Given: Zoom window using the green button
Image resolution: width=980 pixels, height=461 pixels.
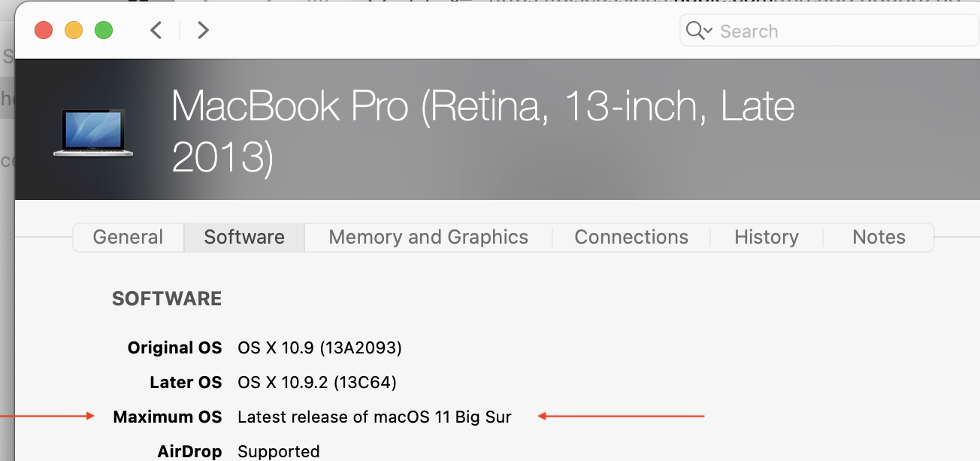Looking at the screenshot, I should click(x=104, y=31).
